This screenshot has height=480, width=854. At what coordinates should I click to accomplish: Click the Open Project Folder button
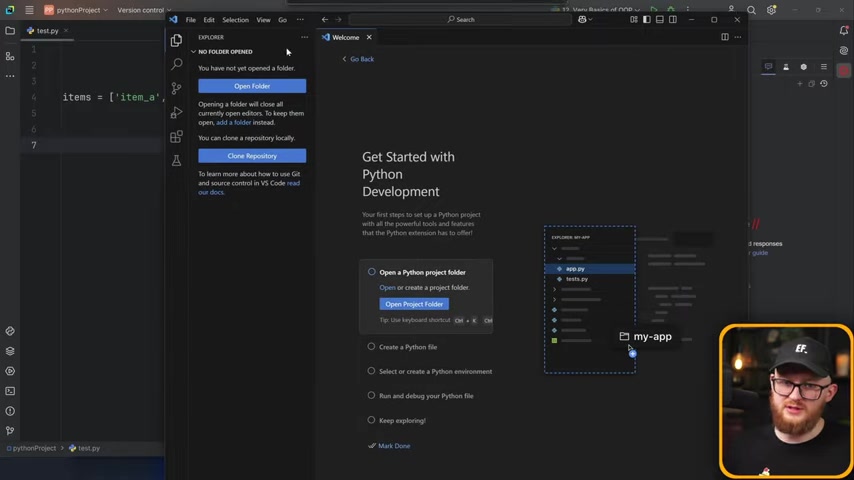click(414, 304)
